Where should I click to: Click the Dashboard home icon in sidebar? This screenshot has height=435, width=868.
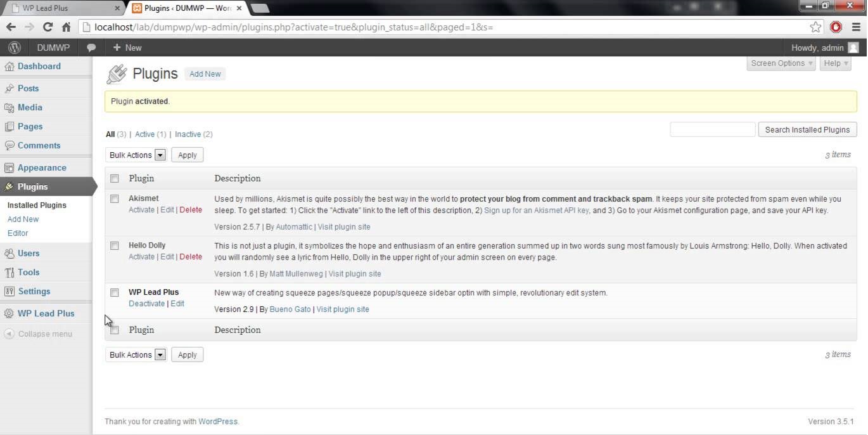click(x=9, y=67)
